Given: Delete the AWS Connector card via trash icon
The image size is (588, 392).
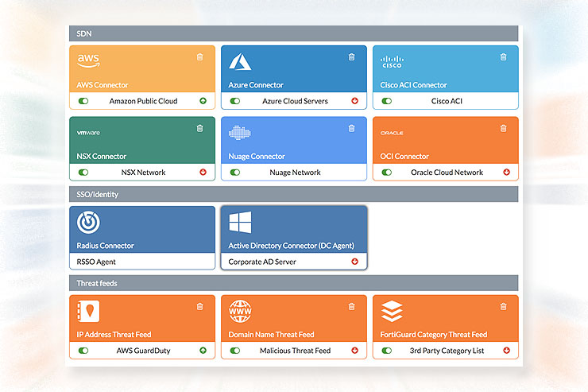Looking at the screenshot, I should [199, 56].
